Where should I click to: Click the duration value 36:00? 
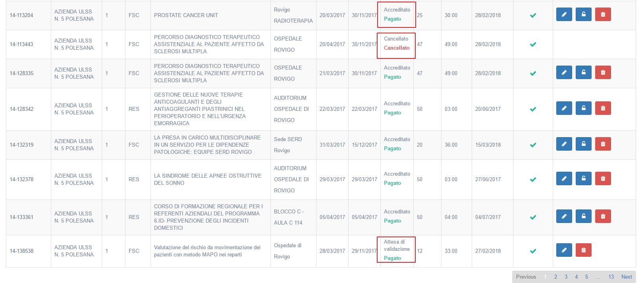tap(451, 145)
